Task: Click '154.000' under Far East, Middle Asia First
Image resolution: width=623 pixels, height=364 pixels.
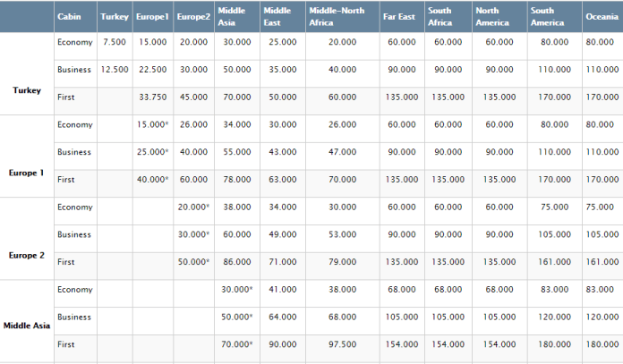Action: 402,344
